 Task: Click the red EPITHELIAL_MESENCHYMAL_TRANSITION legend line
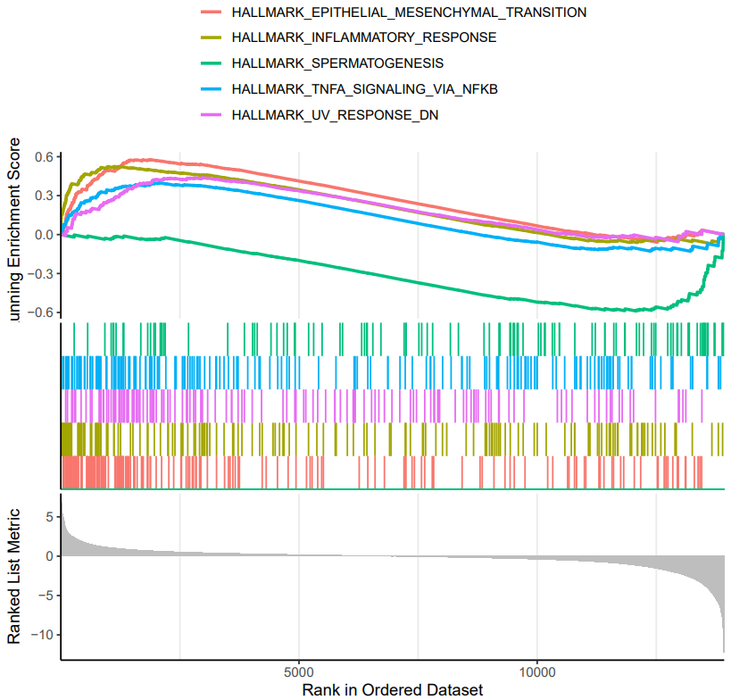click(x=212, y=12)
